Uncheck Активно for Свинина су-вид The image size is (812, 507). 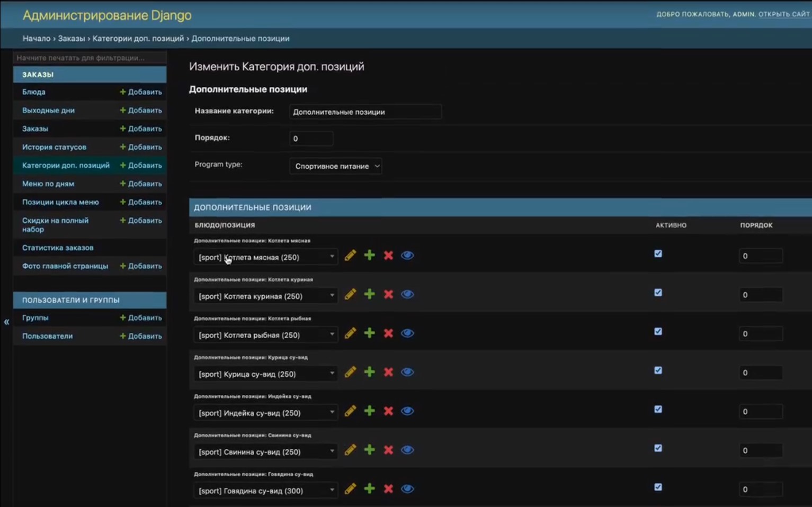click(x=658, y=448)
